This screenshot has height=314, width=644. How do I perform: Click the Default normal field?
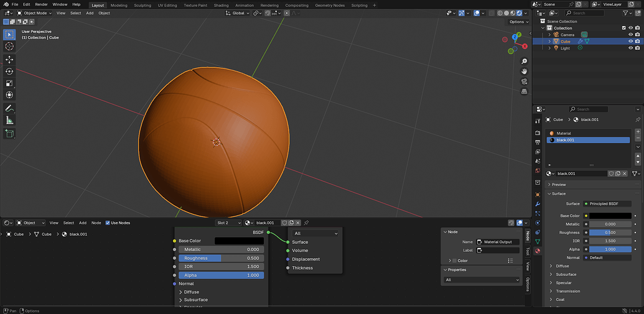(x=607, y=258)
